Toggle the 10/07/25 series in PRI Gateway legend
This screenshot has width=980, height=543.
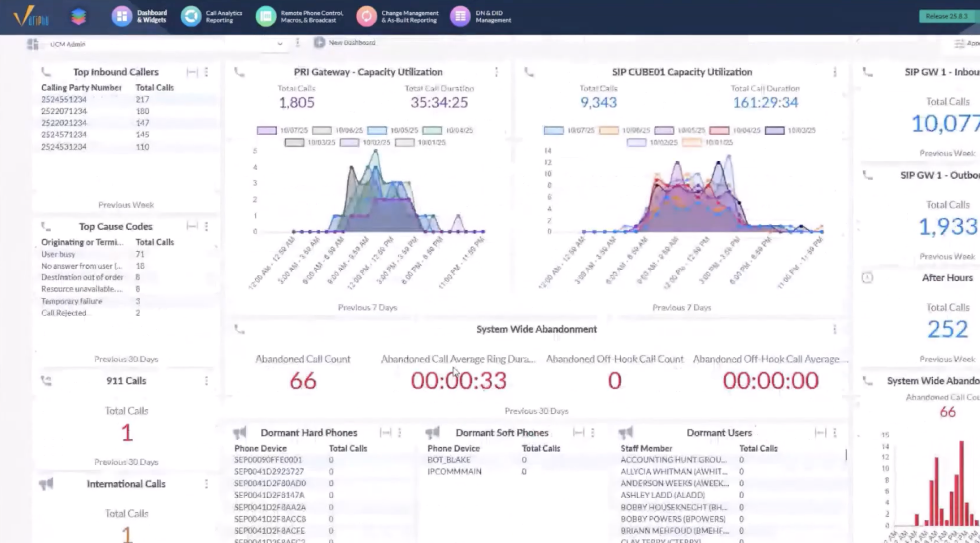pyautogui.click(x=267, y=130)
